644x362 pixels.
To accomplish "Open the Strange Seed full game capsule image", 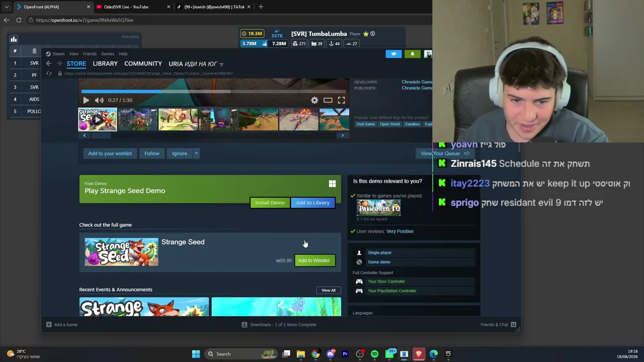I will [121, 252].
